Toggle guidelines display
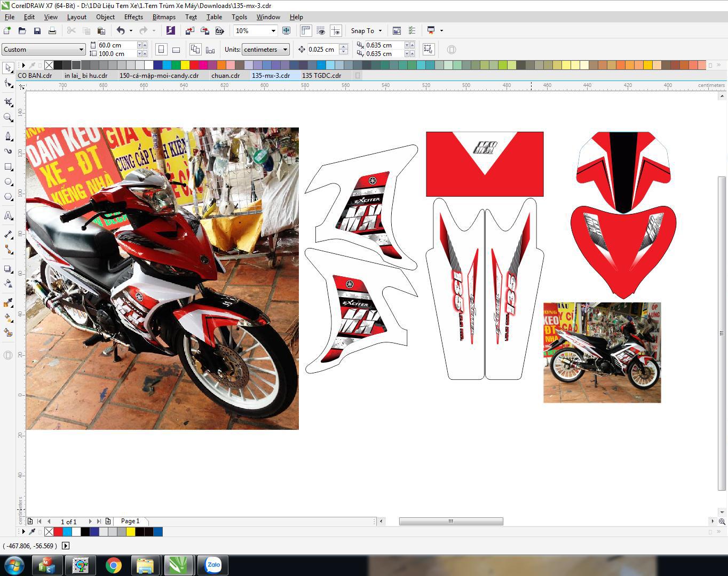 336,31
